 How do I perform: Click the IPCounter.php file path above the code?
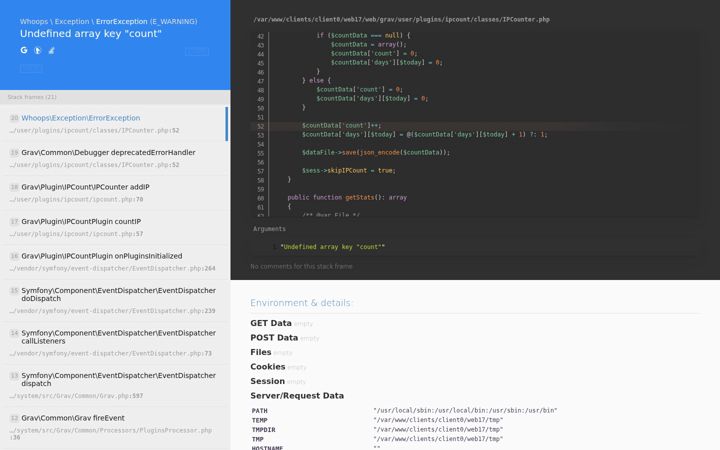pyautogui.click(x=401, y=19)
